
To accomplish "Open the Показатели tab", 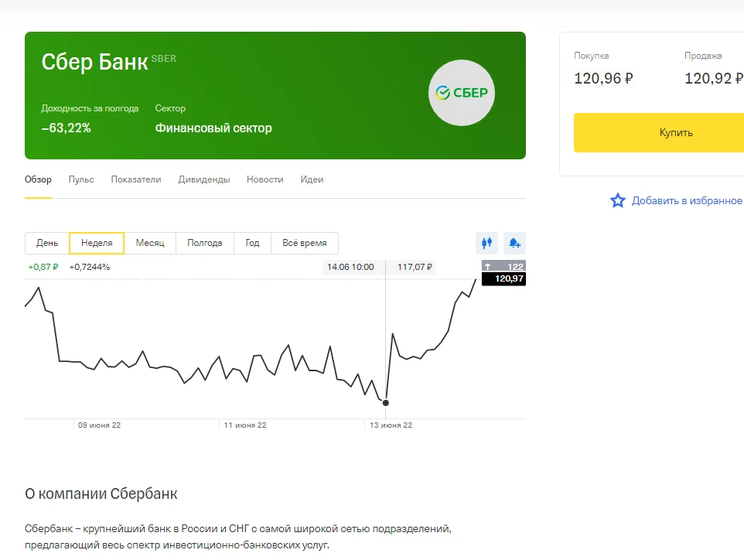I will click(x=136, y=179).
